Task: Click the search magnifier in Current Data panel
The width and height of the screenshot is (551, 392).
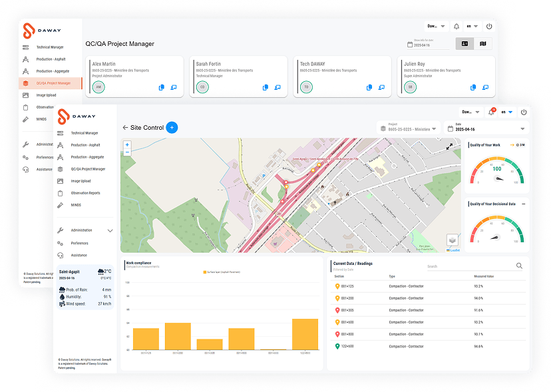Action: [519, 266]
